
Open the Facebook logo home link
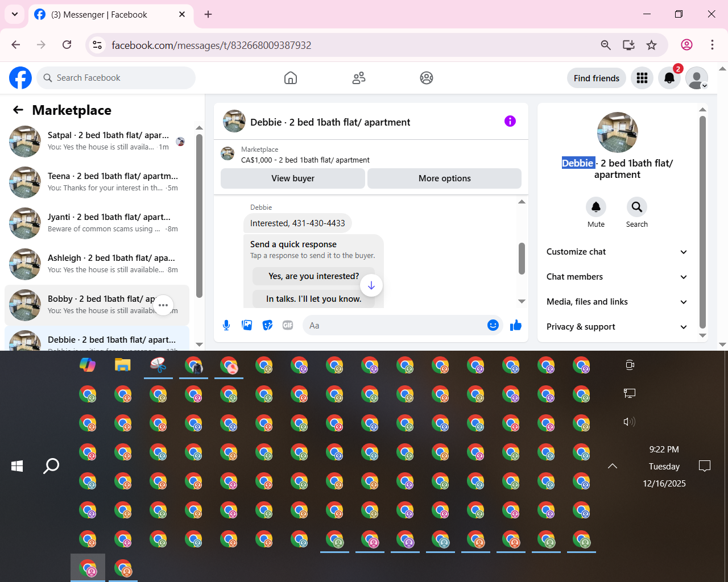coord(20,78)
